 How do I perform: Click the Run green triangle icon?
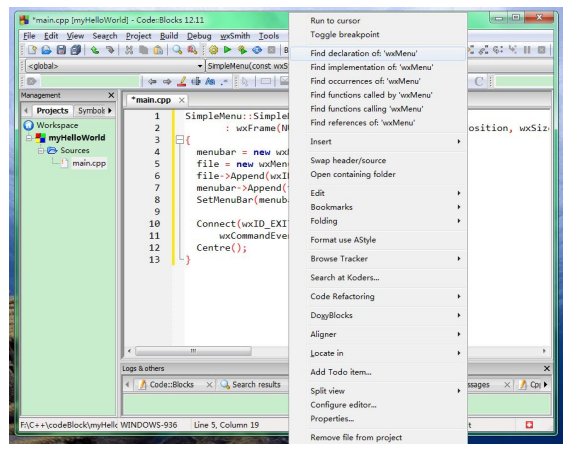coord(228,50)
